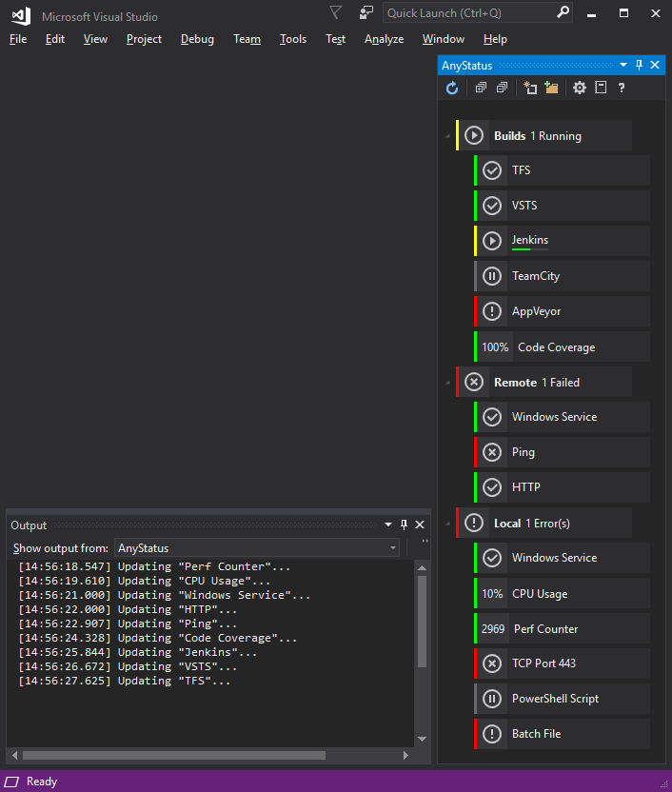Screen dimensions: 672x792
Task: Open the File menu
Action: 18,39
